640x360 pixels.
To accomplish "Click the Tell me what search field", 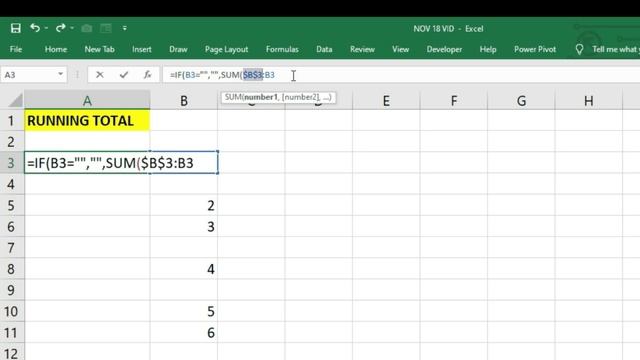I will (x=616, y=49).
